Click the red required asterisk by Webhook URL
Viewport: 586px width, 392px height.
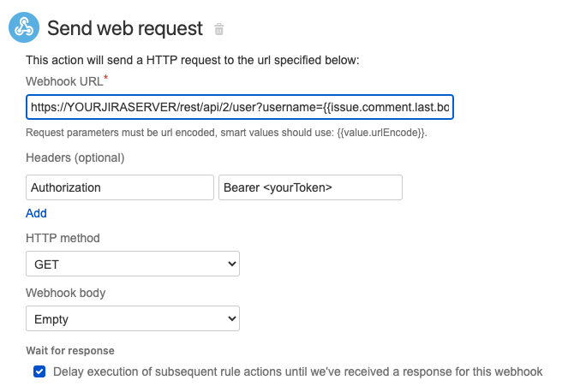[x=105, y=79]
